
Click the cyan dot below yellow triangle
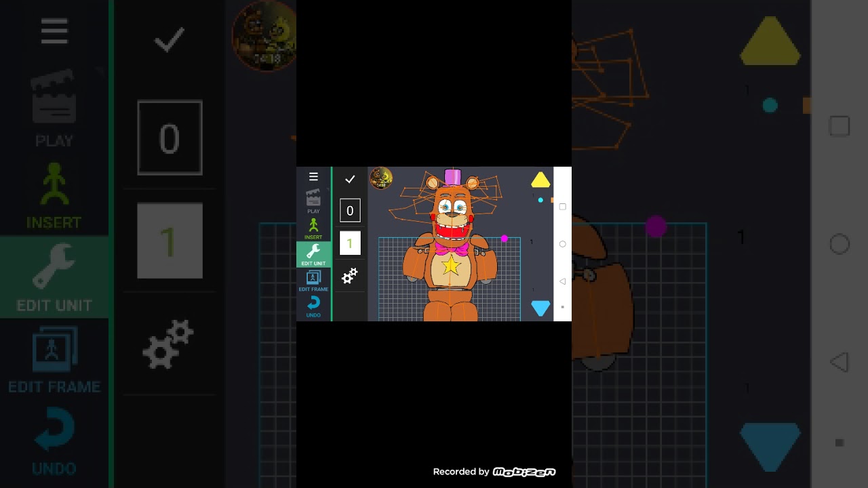coord(540,200)
